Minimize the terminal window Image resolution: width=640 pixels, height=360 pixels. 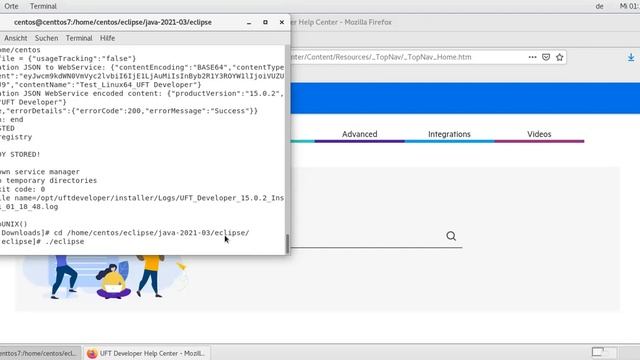[249, 22]
